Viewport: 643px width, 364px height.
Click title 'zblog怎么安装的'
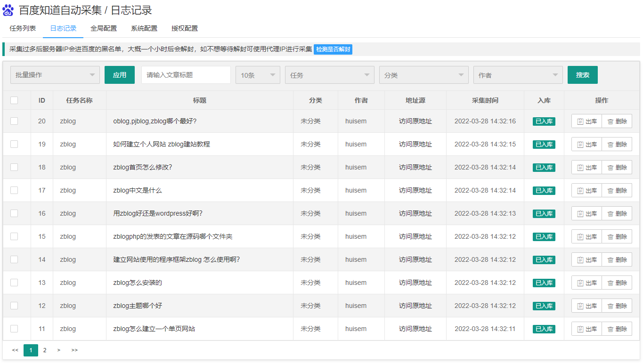click(x=138, y=283)
